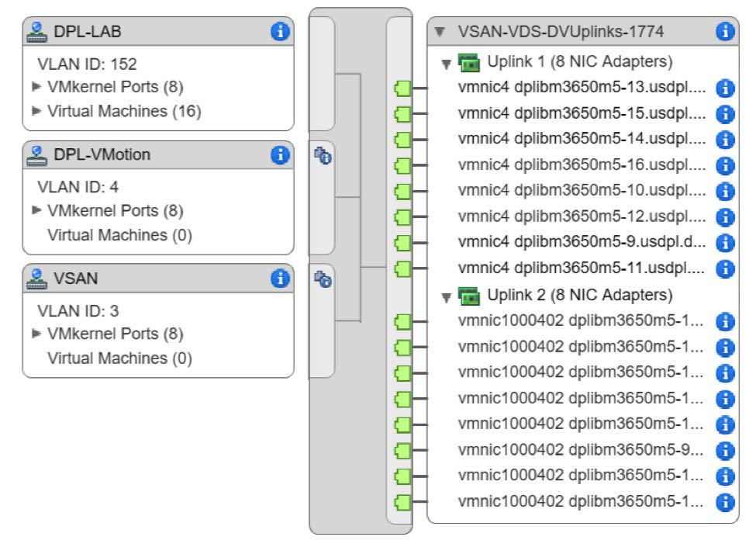Select vmnic4 dplibm3650m5-14 adapter row
This screenshot has width=756, height=547.
point(582,140)
